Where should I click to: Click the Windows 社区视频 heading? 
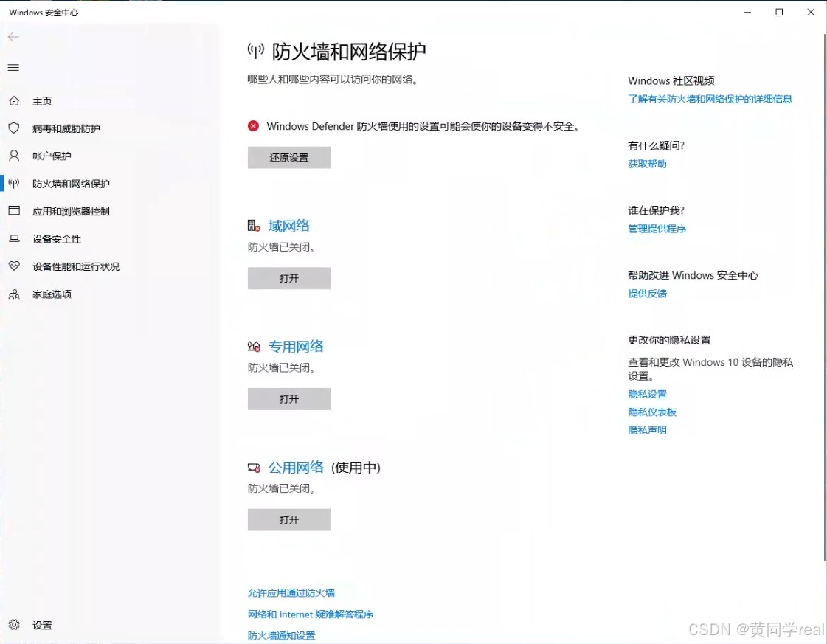tap(671, 80)
